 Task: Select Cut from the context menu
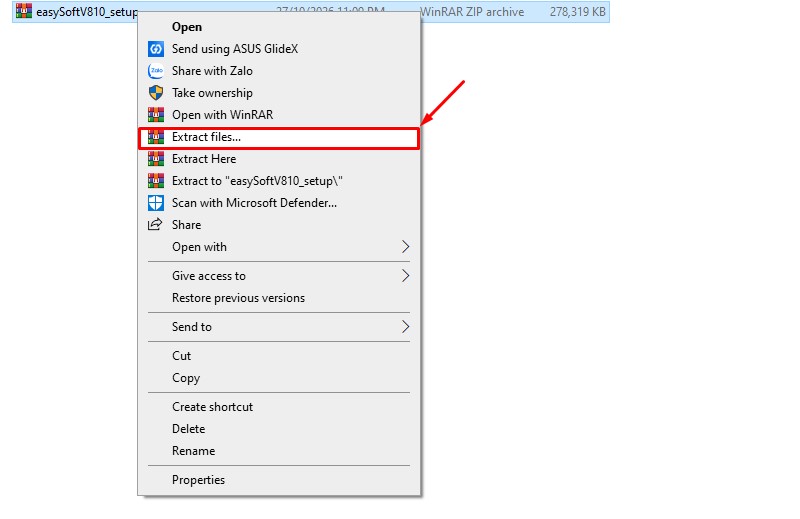[279, 356]
